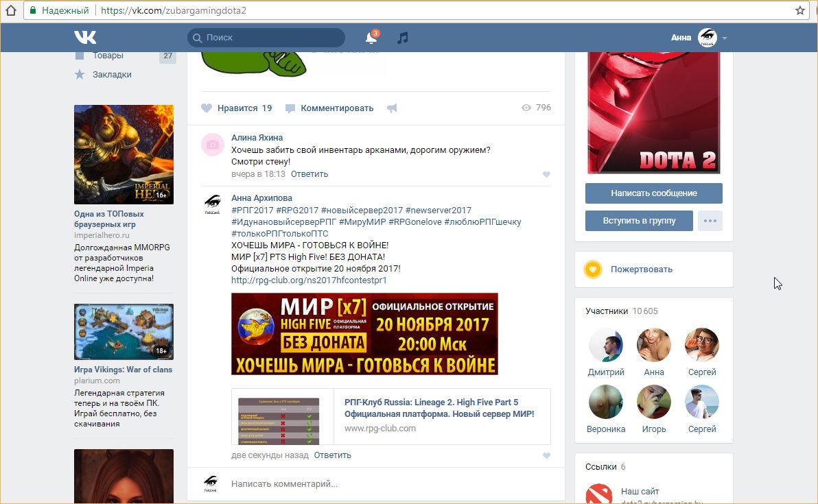Open Анна Архипова profile name link

262,198
